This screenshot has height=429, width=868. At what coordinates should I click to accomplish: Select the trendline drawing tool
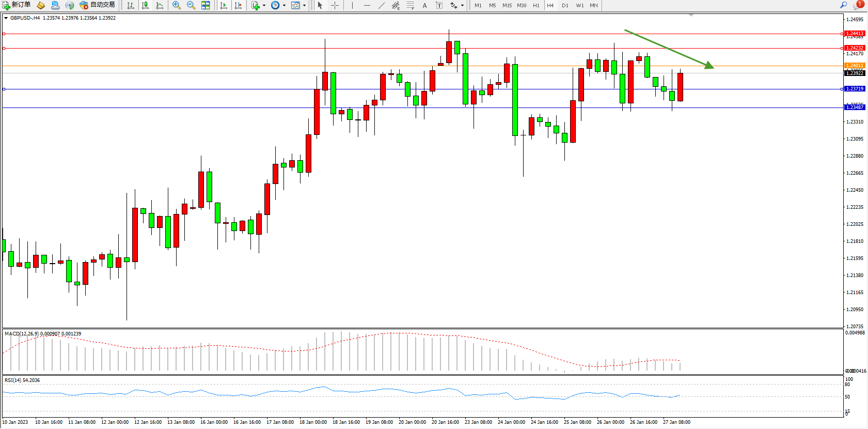tap(381, 5)
